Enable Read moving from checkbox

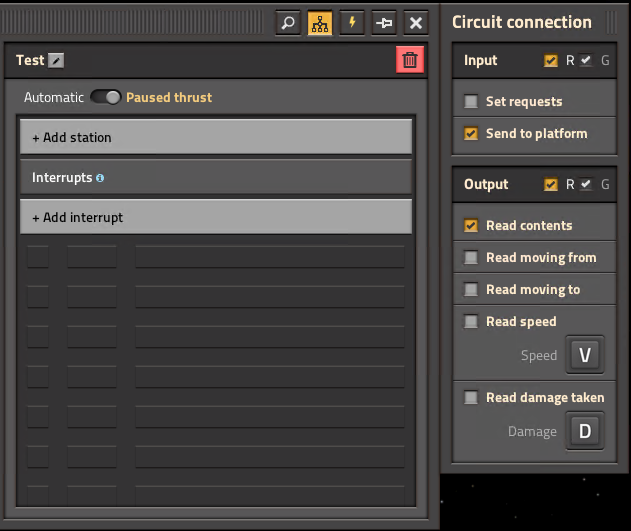pyautogui.click(x=471, y=257)
